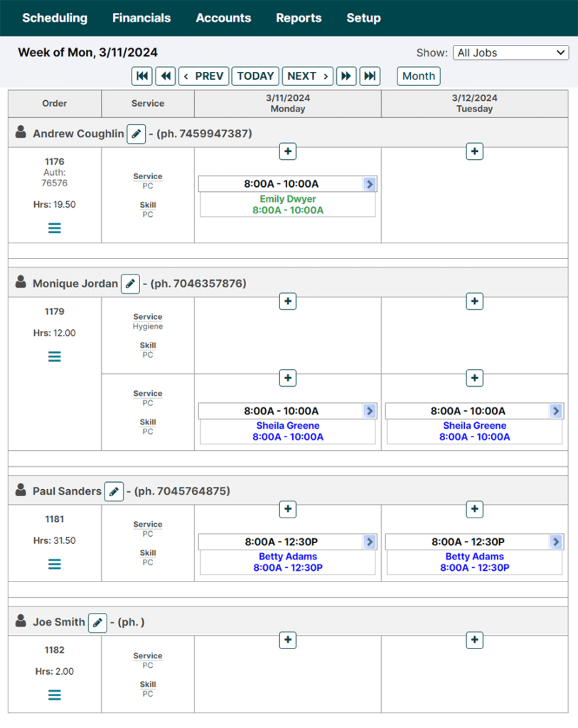Viewport: 578px width, 728px height.
Task: Skip to the last week with the rightmost arrow icon
Action: click(370, 76)
